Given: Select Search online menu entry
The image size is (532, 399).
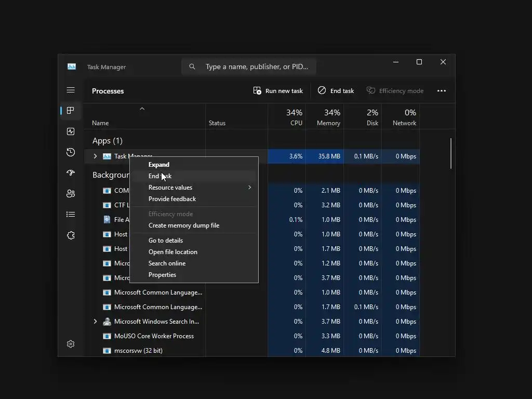Looking at the screenshot, I should pos(194,263).
